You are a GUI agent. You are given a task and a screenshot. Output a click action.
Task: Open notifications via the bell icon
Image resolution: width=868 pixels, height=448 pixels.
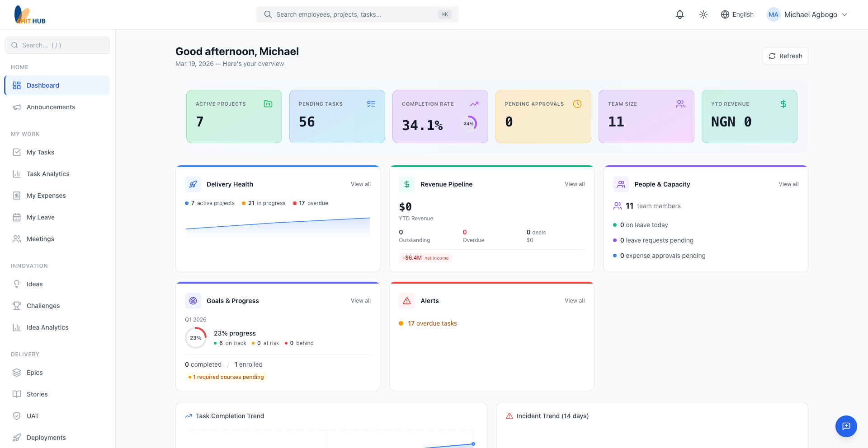(x=680, y=14)
